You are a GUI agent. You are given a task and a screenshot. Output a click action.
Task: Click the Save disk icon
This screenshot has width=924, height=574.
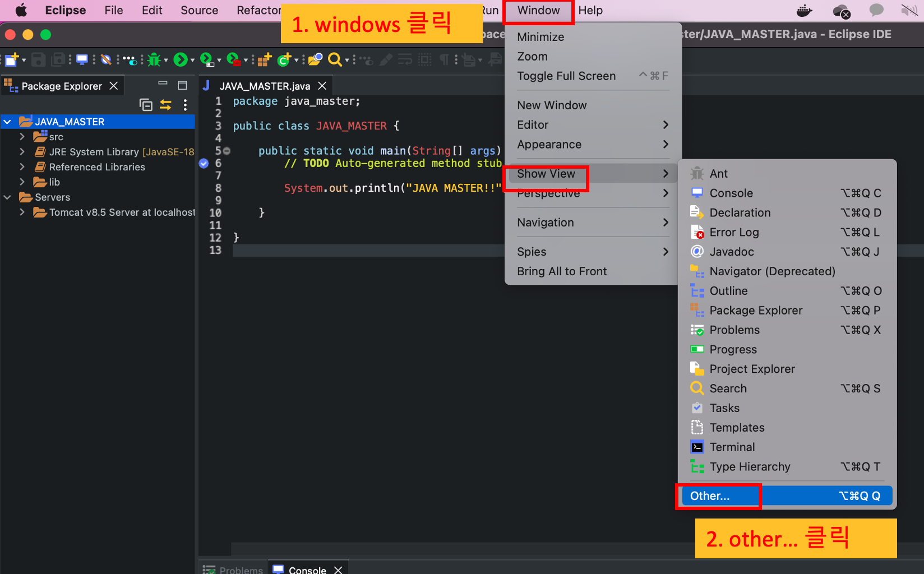[38, 59]
